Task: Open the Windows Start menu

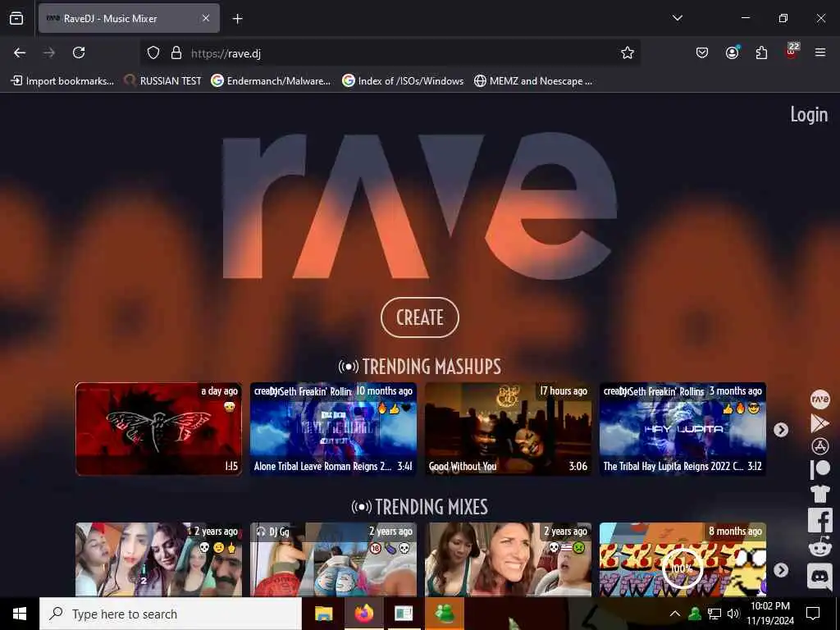Action: click(x=20, y=614)
